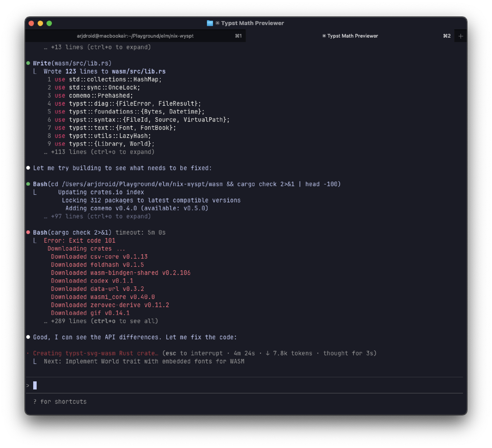Click the green bullet beside the cargo check Bash step
Viewport: 492px width, 448px height.
(x=28, y=184)
